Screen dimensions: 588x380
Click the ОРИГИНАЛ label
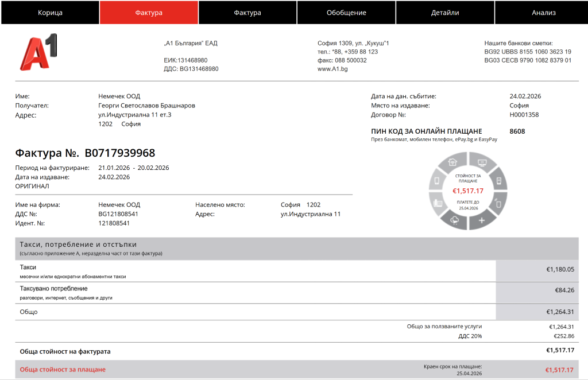[x=32, y=186]
